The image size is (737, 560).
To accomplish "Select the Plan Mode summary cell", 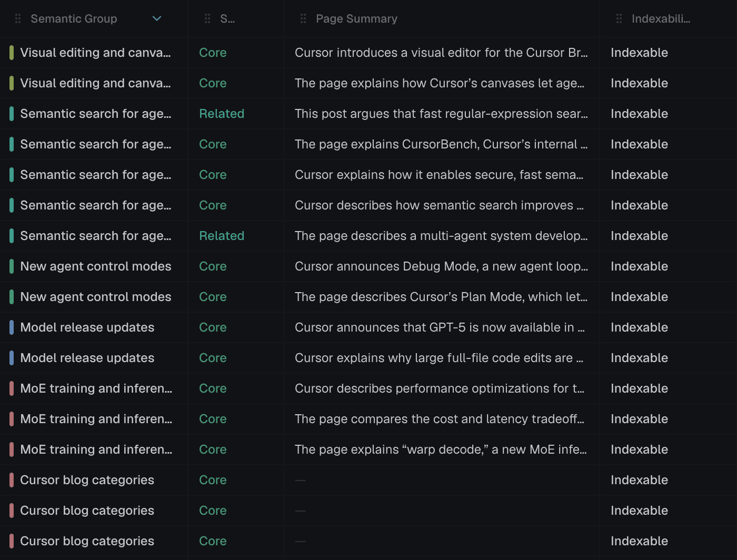I will coord(441,297).
